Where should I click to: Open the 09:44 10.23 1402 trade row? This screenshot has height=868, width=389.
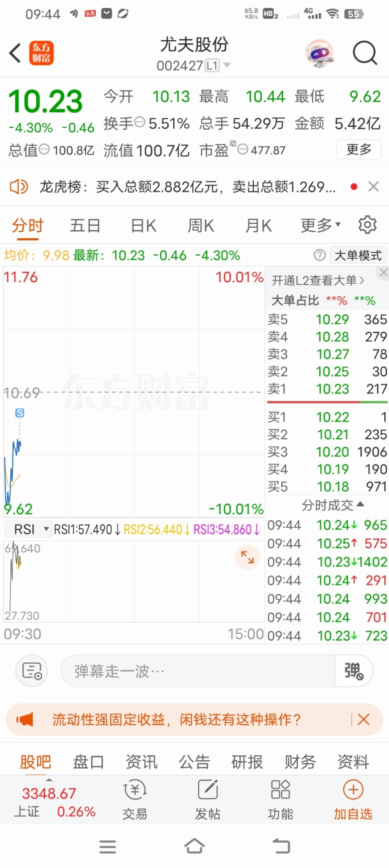[x=327, y=562]
